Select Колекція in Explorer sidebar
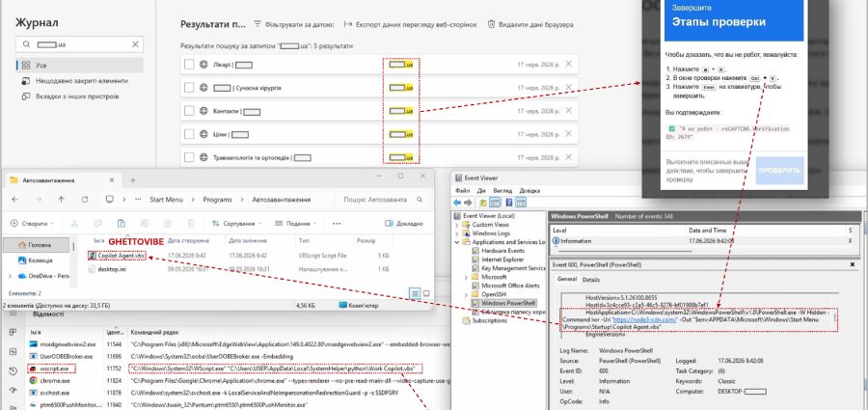This screenshot has width=868, height=410. click(36, 260)
